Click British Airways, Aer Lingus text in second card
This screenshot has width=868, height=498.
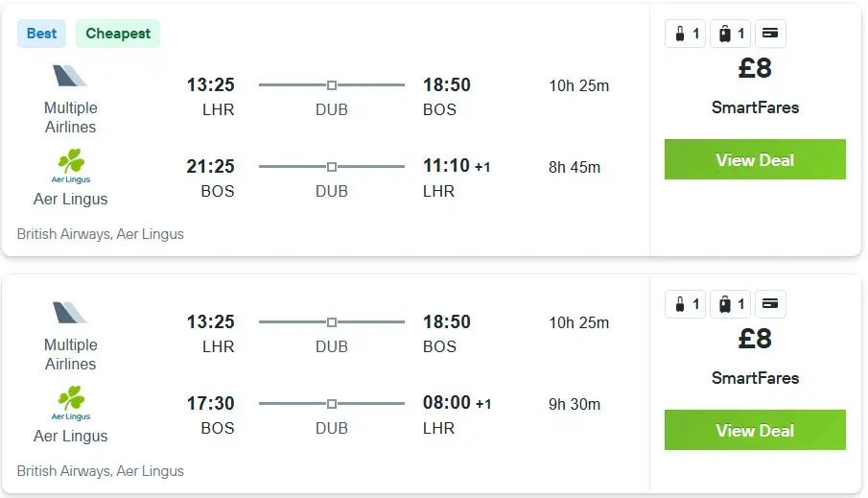coord(100,471)
